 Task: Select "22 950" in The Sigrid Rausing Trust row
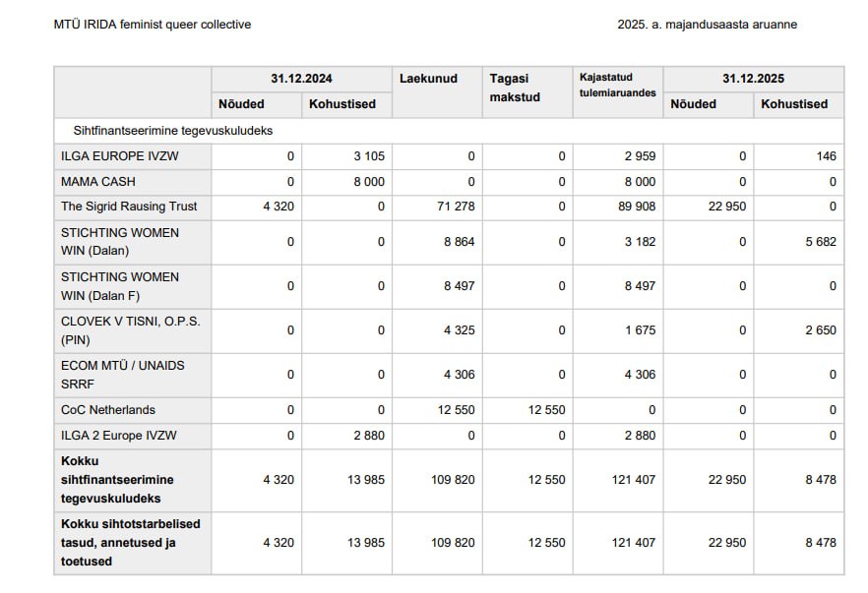727,207
